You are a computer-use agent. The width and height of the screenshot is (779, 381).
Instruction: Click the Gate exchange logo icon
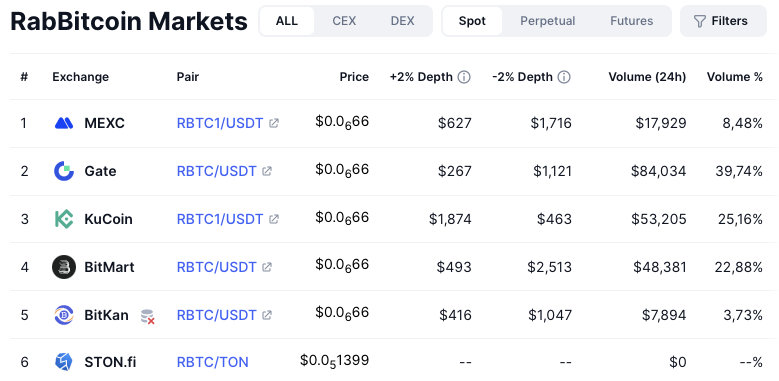point(64,171)
